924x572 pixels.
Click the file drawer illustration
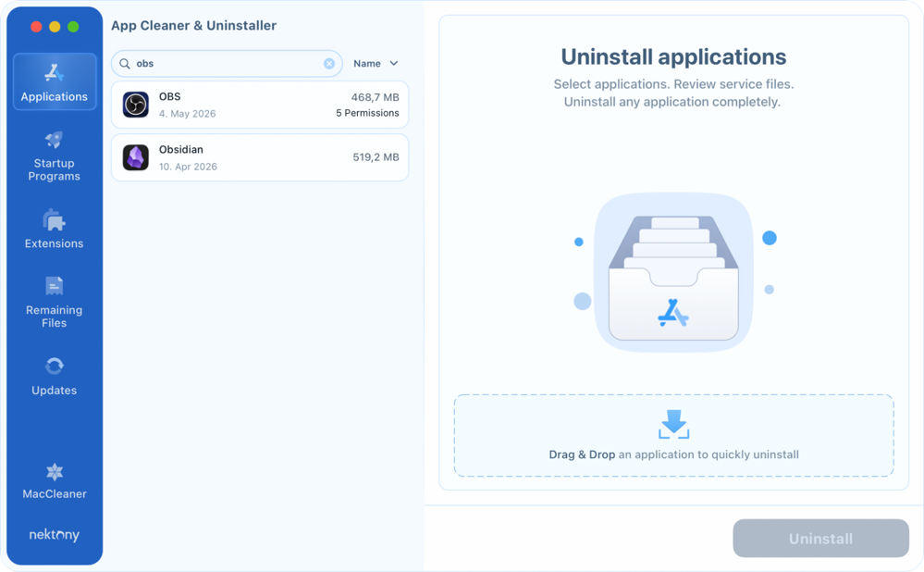point(673,272)
